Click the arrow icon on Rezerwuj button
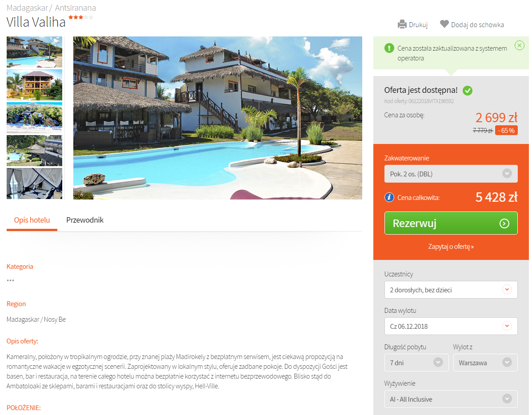Viewport: 532px width, 415px height. pos(504,223)
